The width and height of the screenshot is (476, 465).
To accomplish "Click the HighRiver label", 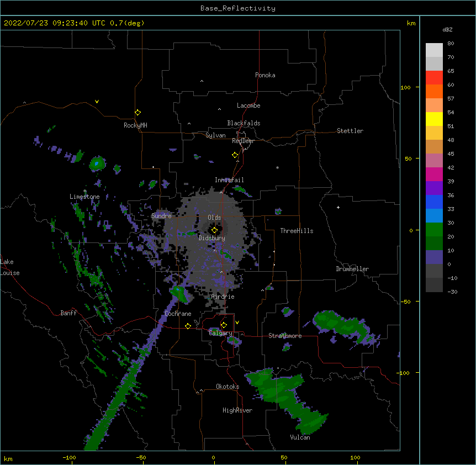I will [237, 410].
